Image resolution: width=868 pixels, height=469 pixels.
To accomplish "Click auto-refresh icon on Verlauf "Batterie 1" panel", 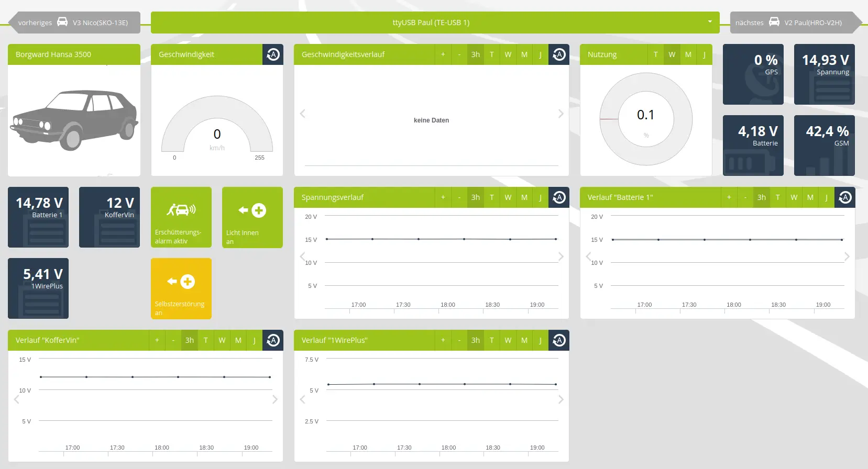I will [x=845, y=197].
